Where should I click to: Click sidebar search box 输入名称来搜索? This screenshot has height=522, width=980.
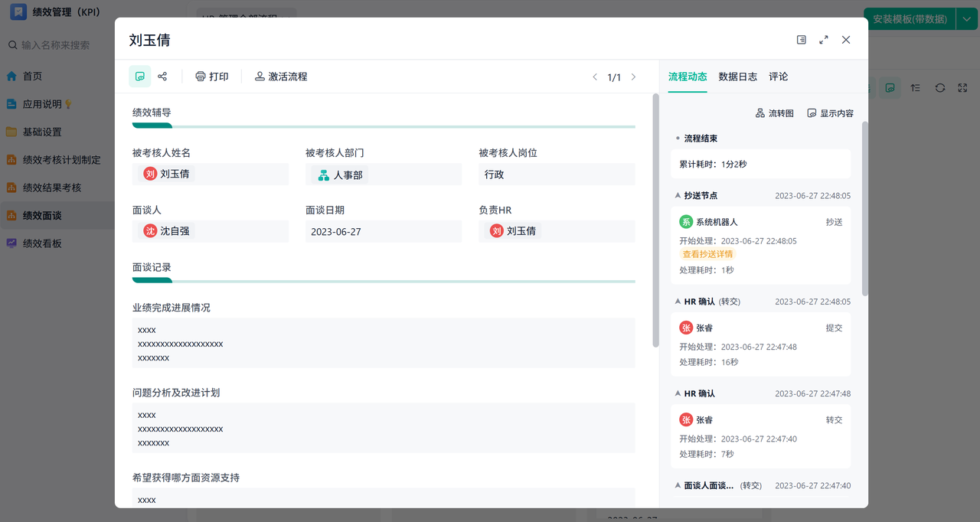point(57,45)
